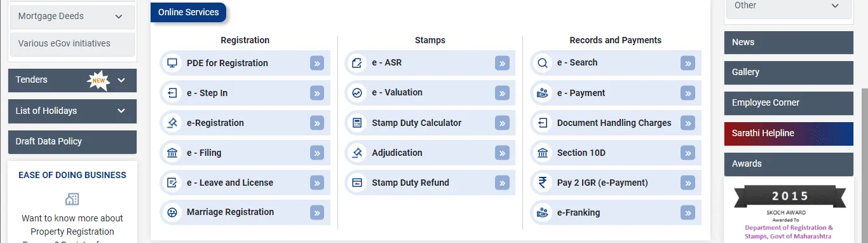Select the Online Services tab
The width and height of the screenshot is (868, 243).
click(x=188, y=12)
